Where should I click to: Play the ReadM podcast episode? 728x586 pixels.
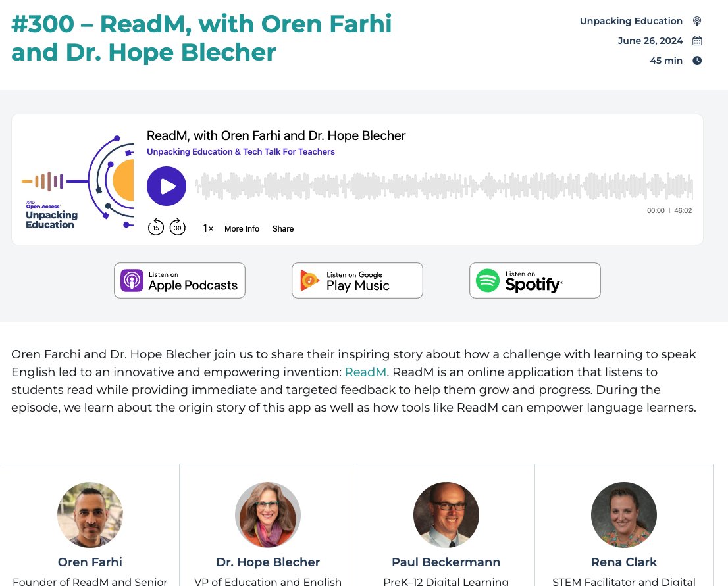coord(167,186)
